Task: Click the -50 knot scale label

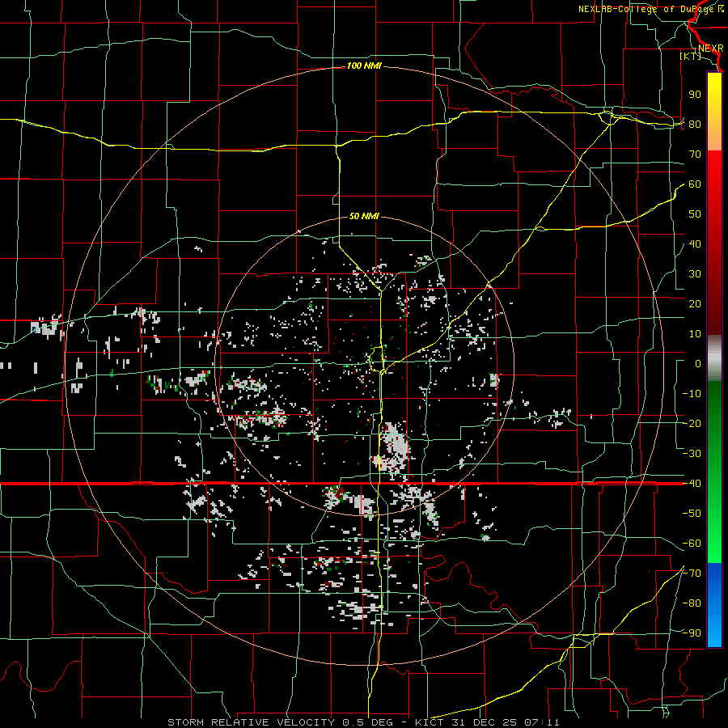Action: [x=692, y=514]
